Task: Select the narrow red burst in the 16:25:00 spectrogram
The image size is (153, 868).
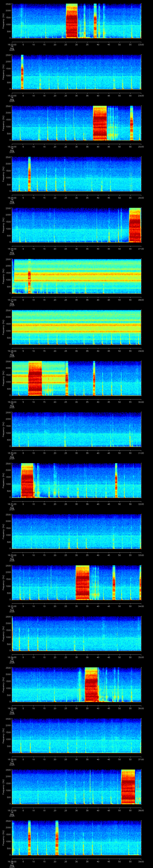Action: click(29, 174)
